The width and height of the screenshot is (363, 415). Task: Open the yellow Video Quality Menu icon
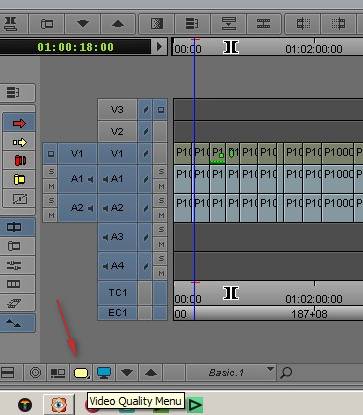(81, 373)
